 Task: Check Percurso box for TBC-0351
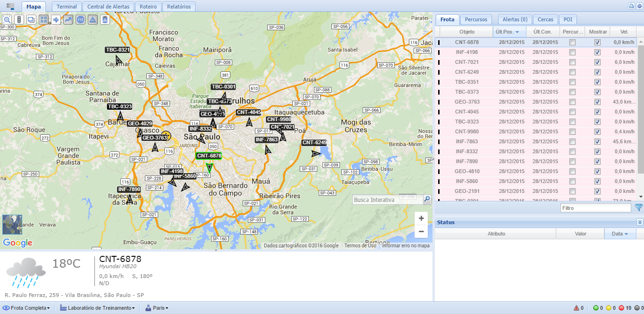[x=572, y=82]
